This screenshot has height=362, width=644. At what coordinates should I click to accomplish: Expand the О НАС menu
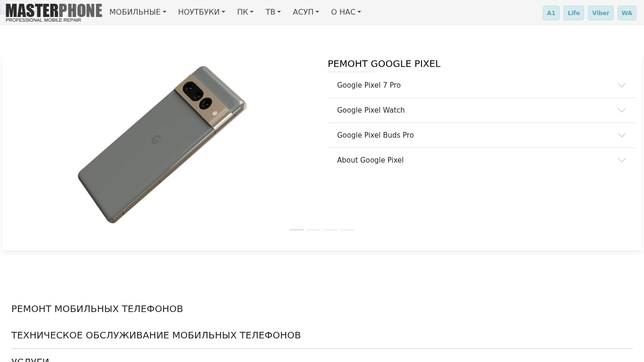click(346, 12)
